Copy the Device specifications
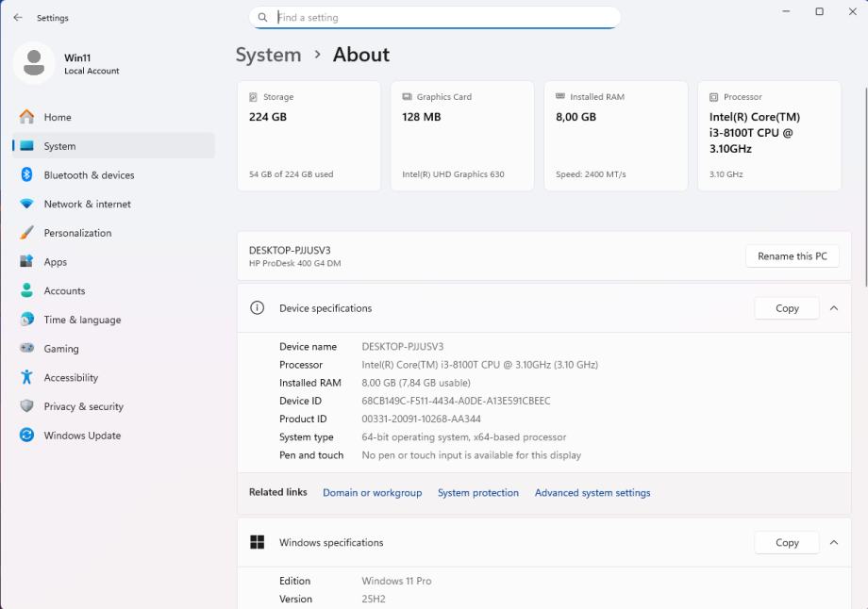The width and height of the screenshot is (868, 609). (787, 308)
